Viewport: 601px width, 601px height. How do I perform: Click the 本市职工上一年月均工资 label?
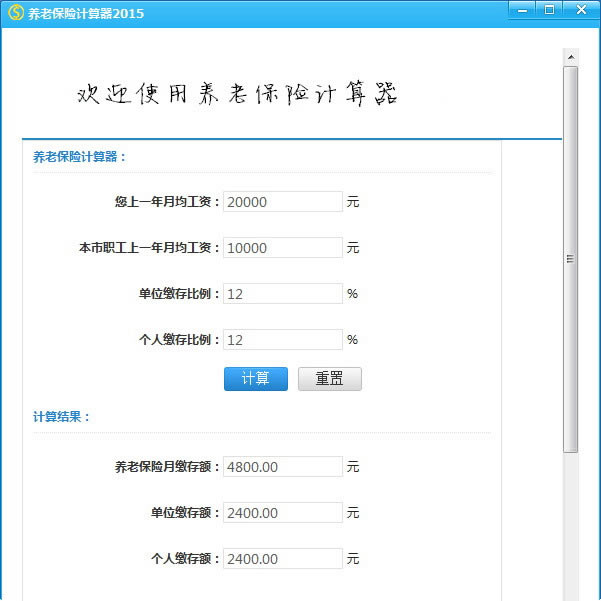tap(149, 248)
